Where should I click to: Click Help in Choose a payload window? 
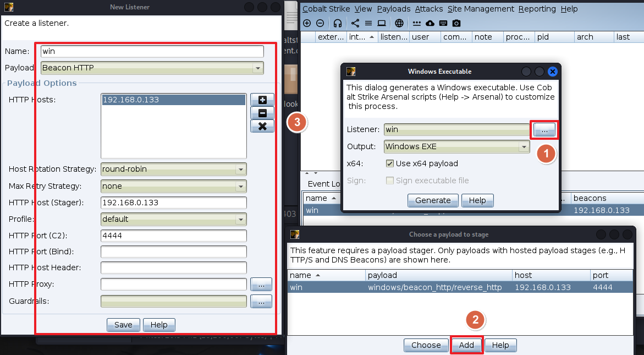coord(500,346)
